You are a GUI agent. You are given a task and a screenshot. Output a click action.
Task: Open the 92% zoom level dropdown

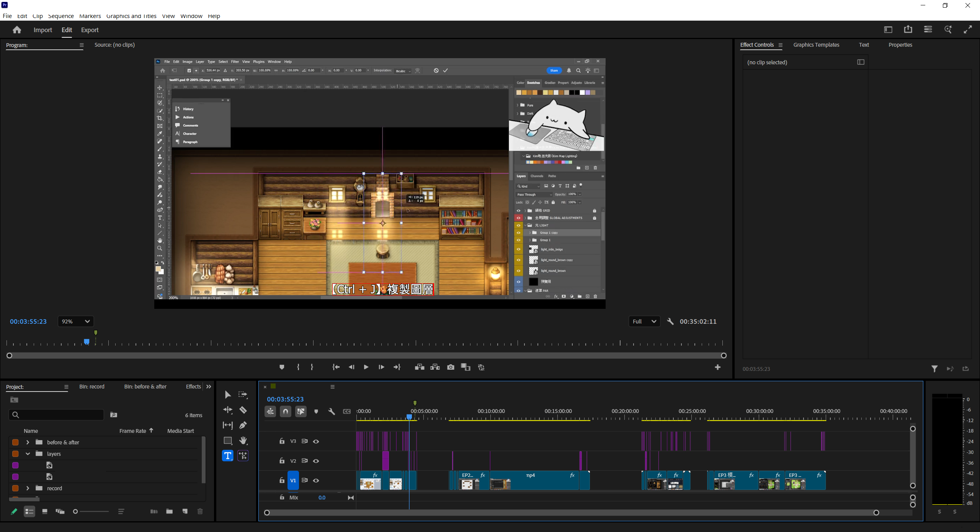point(76,321)
